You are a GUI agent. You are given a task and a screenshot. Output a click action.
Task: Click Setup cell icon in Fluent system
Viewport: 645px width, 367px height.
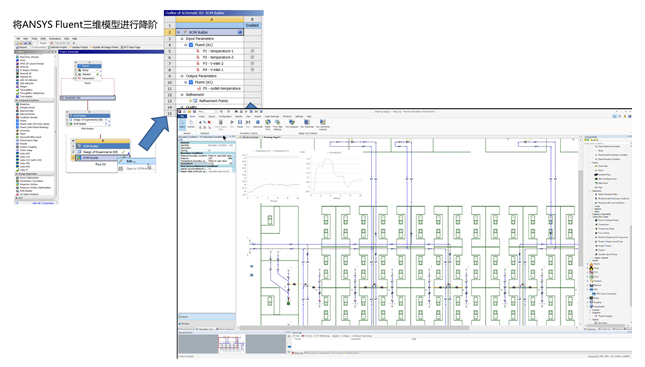[x=79, y=70]
